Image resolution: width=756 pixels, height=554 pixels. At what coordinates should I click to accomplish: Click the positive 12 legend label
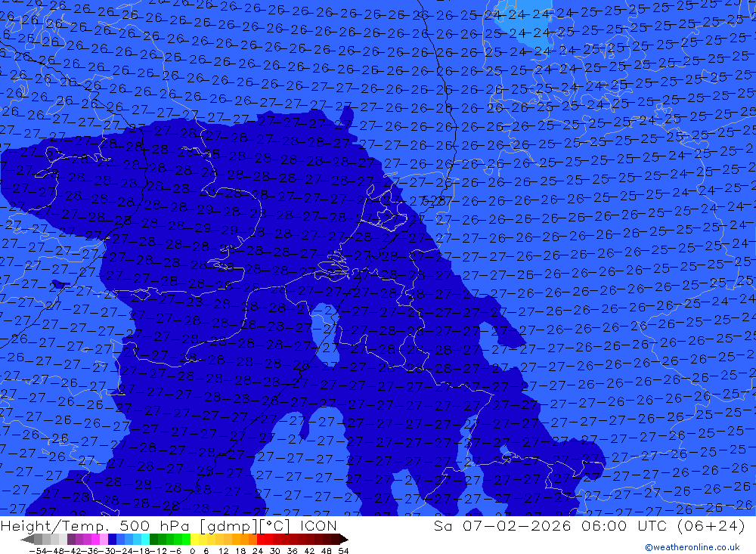click(x=223, y=551)
